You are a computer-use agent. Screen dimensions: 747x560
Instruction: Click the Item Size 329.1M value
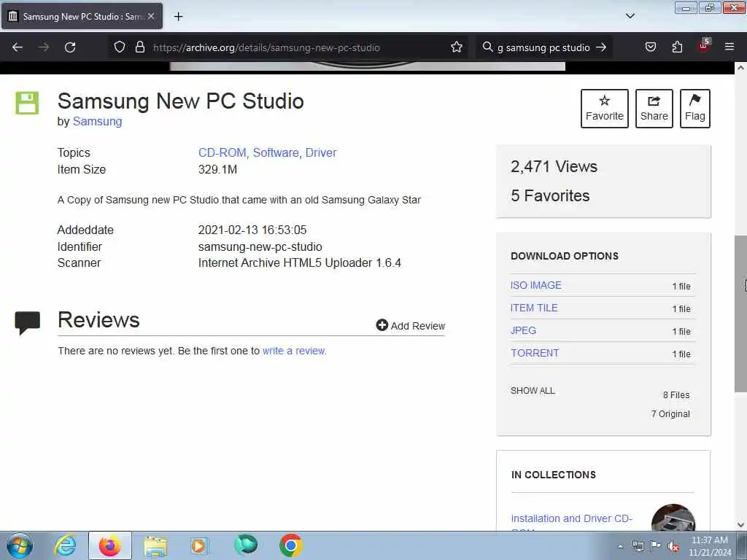[x=217, y=169]
